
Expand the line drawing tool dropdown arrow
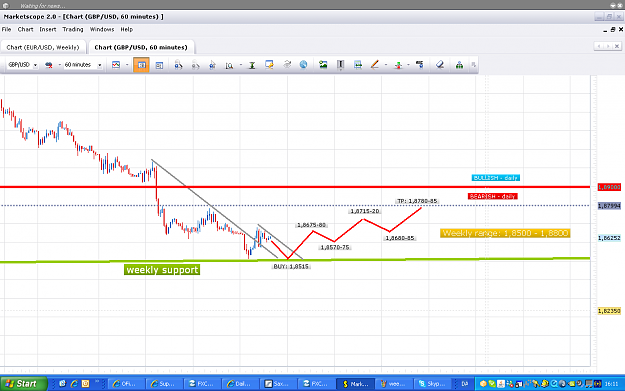pyautogui.click(x=385, y=65)
